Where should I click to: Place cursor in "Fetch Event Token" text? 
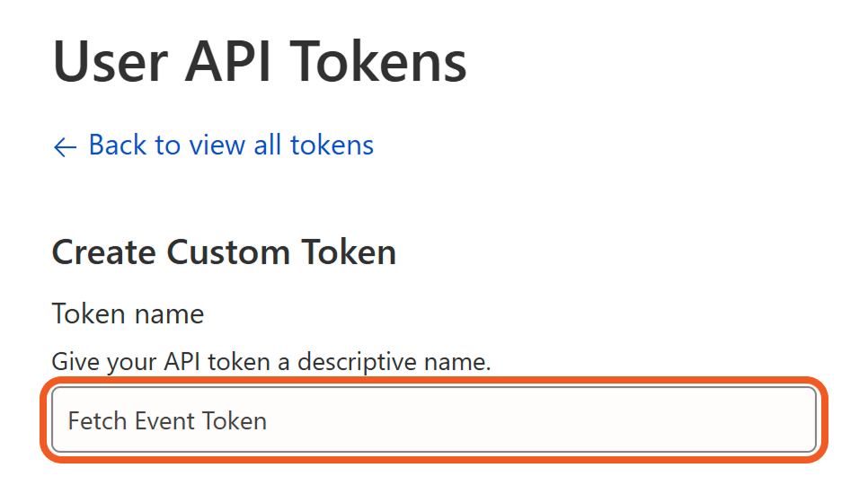(167, 420)
